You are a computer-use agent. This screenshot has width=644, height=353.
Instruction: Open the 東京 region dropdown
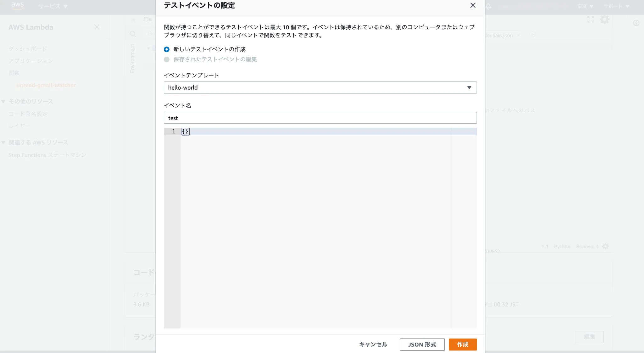(585, 6)
